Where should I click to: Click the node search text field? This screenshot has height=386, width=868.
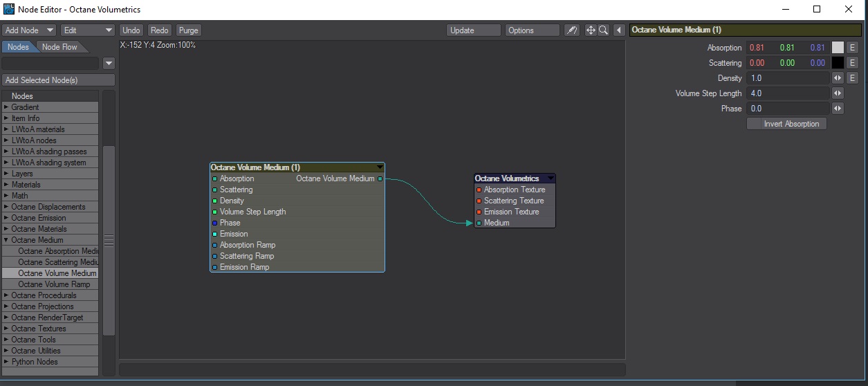50,63
